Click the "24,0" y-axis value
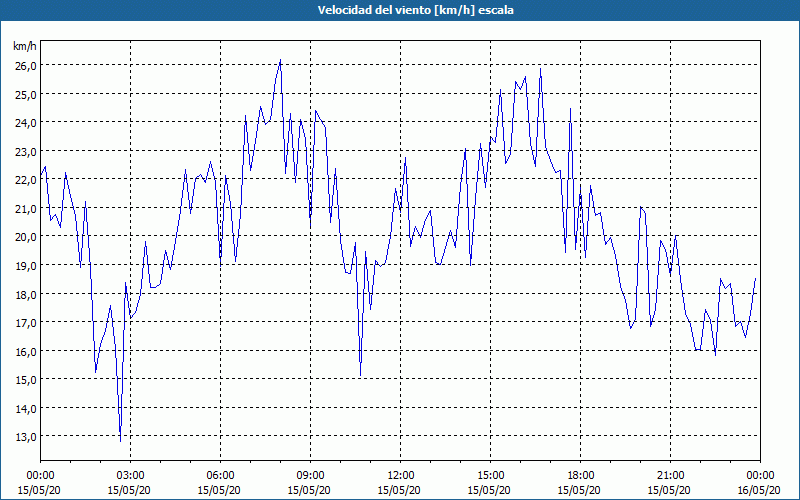 25,123
